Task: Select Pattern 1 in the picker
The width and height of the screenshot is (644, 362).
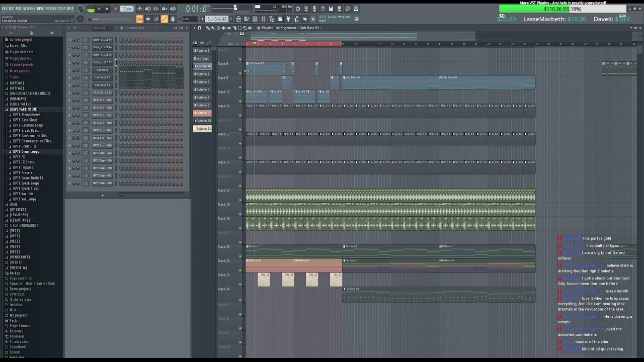Action: click(202, 50)
